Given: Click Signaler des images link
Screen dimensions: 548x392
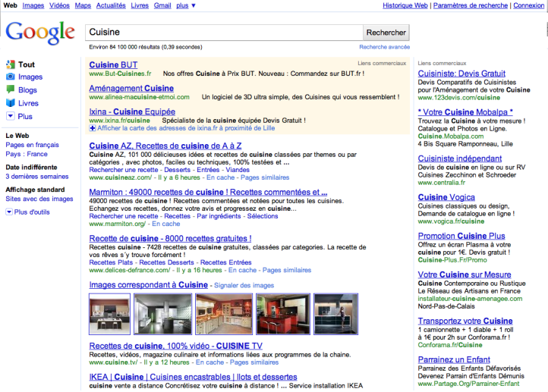Looking at the screenshot, I should tap(244, 286).
